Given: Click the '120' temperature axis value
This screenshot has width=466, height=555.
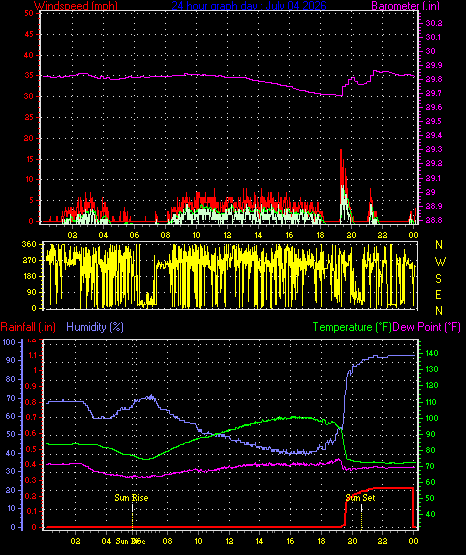Looking at the screenshot, I should point(431,385).
